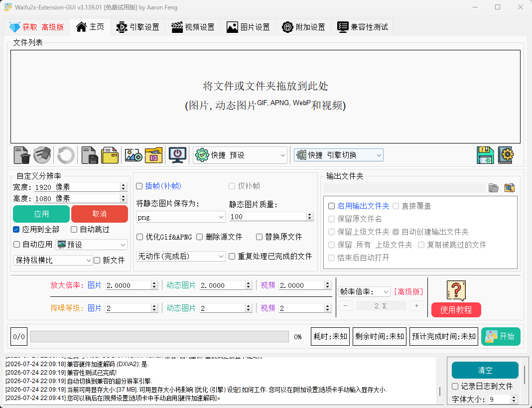The image size is (532, 408).
Task: Click the green 应用 button
Action: pyautogui.click(x=41, y=214)
